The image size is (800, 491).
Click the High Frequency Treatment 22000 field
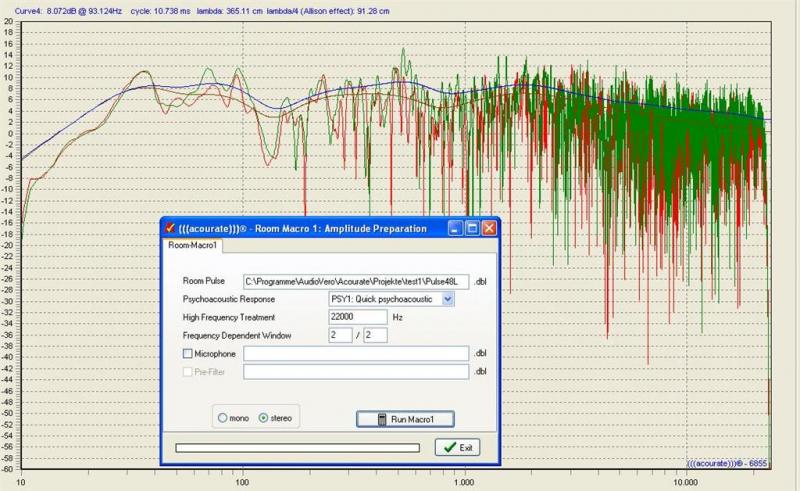tap(358, 317)
